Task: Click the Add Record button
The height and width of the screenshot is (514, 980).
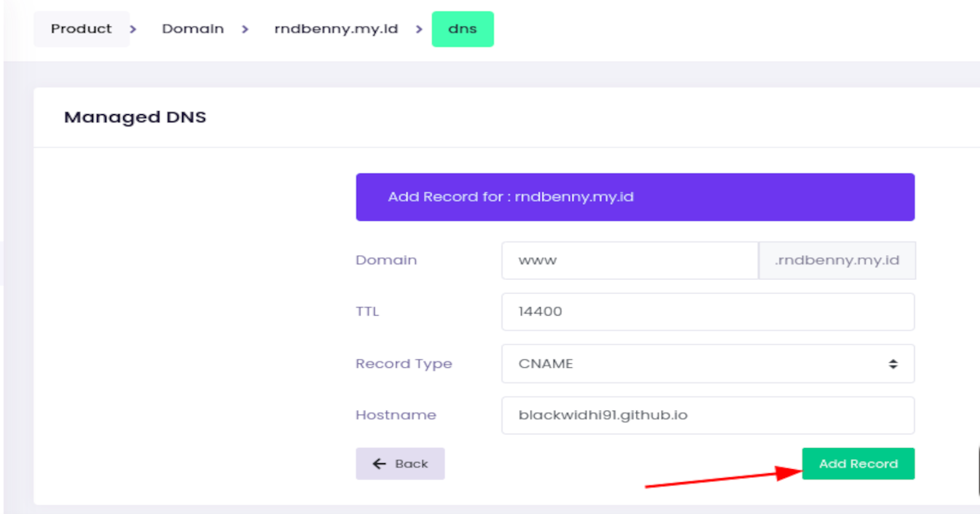Action: tap(858, 463)
